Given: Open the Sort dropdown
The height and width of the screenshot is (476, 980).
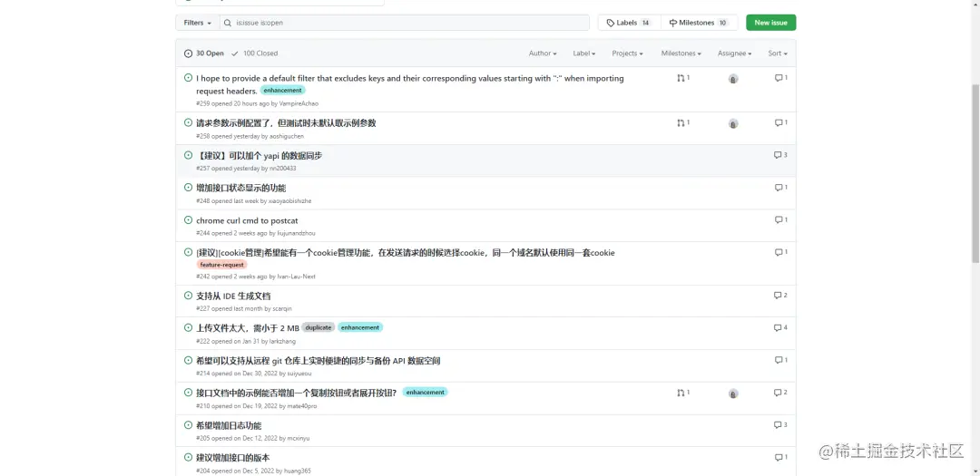Looking at the screenshot, I should tap(778, 53).
